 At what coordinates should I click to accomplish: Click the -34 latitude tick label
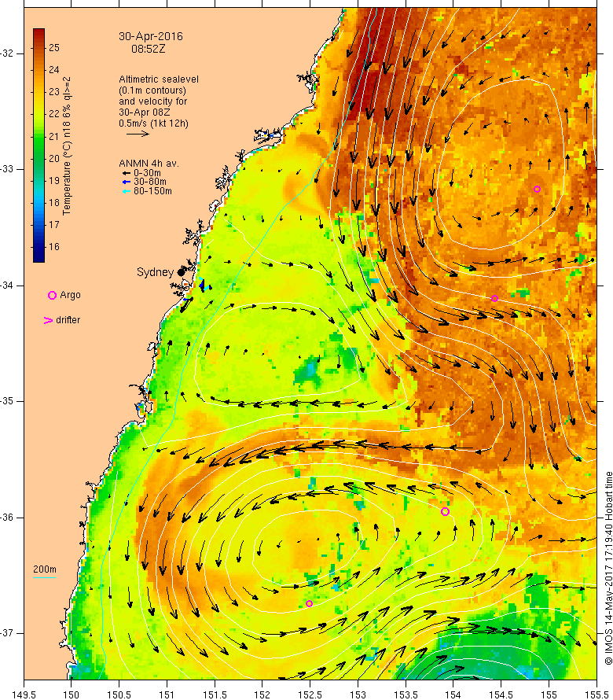(7, 286)
